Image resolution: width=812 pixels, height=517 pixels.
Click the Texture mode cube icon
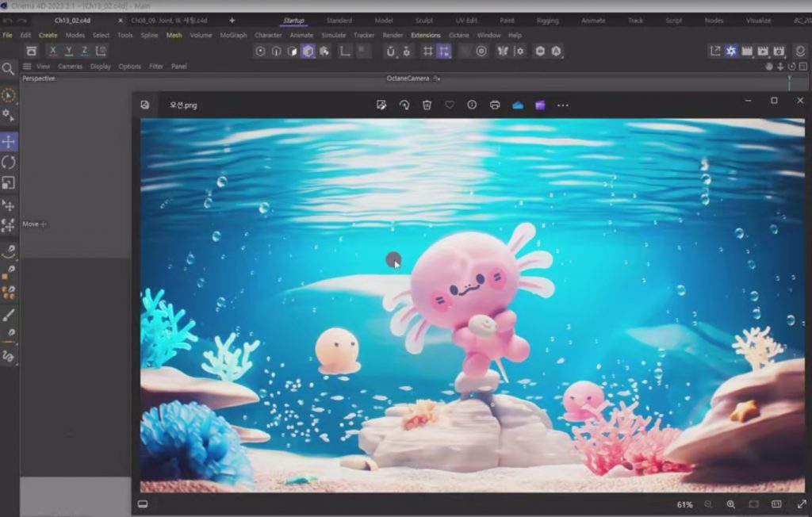[x=324, y=52]
